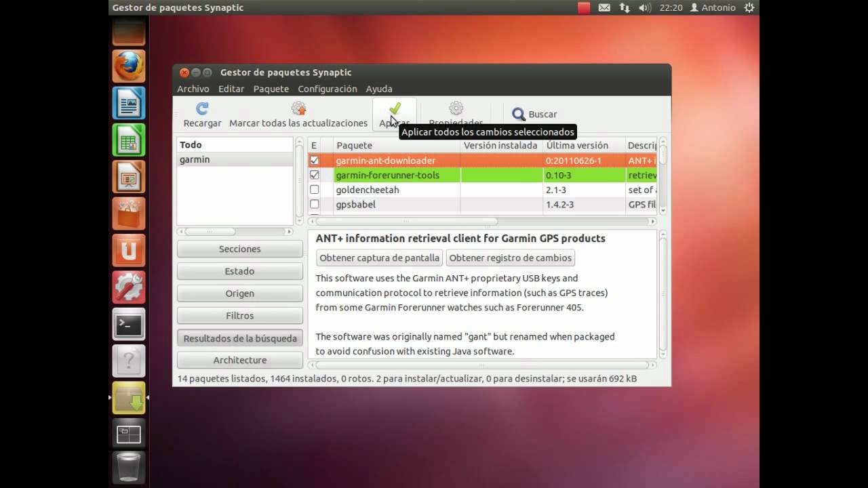This screenshot has height=488, width=868.
Task: Select the garmin-ant-downloader package row
Action: click(x=482, y=161)
